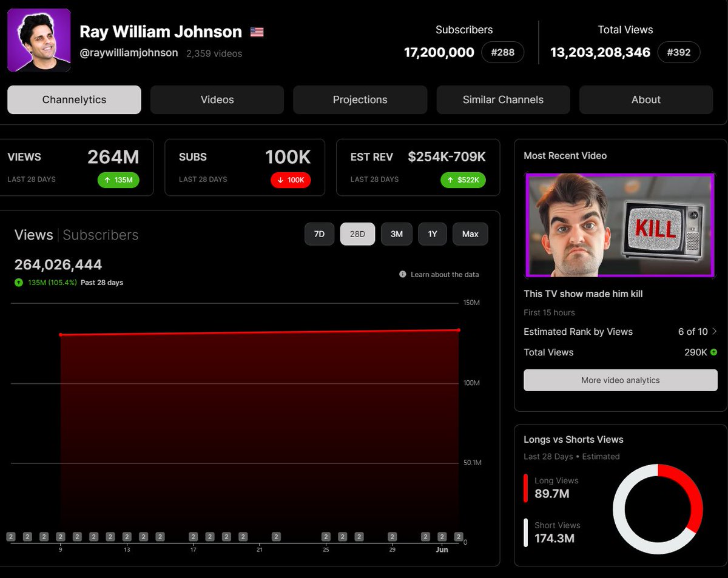The width and height of the screenshot is (728, 578).
Task: Open the video marker badge above date 25
Action: [326, 537]
